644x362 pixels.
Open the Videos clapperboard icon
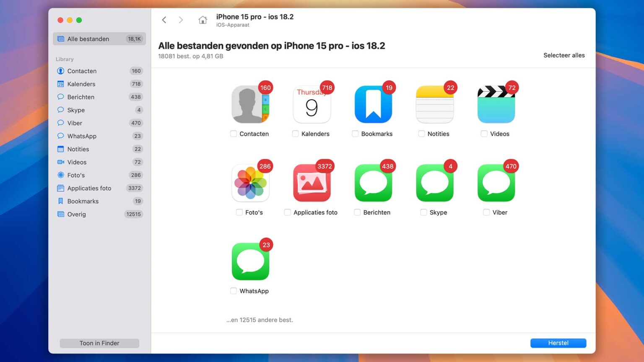[496, 105]
